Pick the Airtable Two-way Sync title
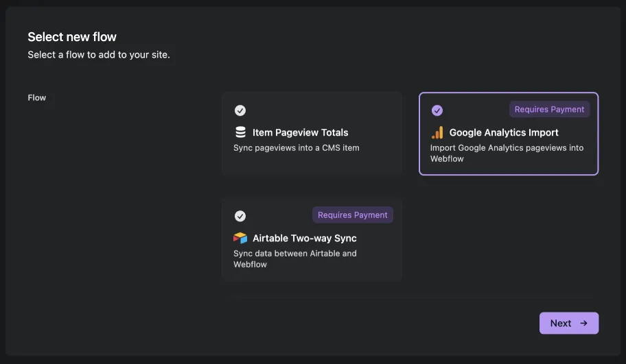The width and height of the screenshot is (626, 364). [305, 238]
